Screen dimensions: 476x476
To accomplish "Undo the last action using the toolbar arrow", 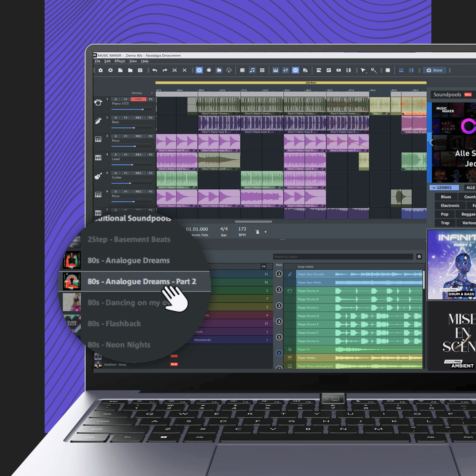I will 155,70.
